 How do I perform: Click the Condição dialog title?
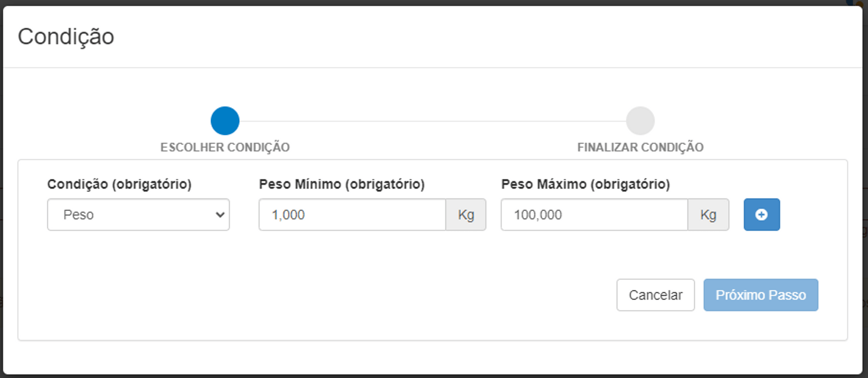tap(66, 37)
